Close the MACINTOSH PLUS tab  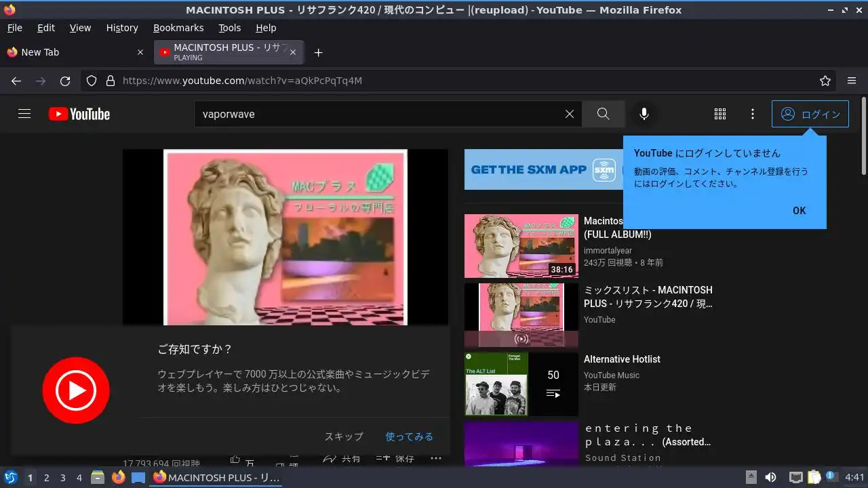[293, 52]
